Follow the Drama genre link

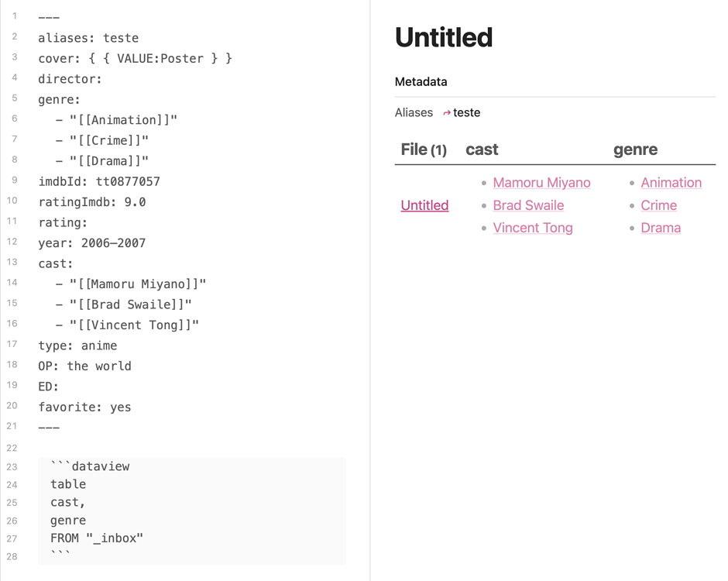(x=661, y=228)
